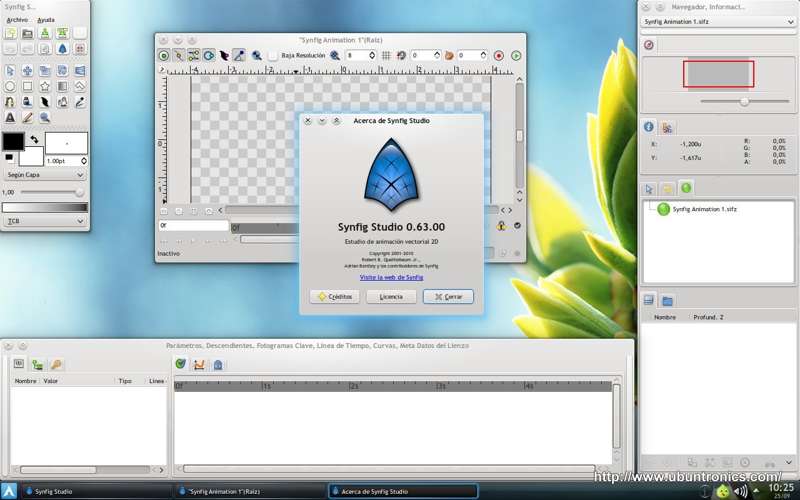
Task: Toggle width ducks display in canvas toolbar
Action: (224, 56)
